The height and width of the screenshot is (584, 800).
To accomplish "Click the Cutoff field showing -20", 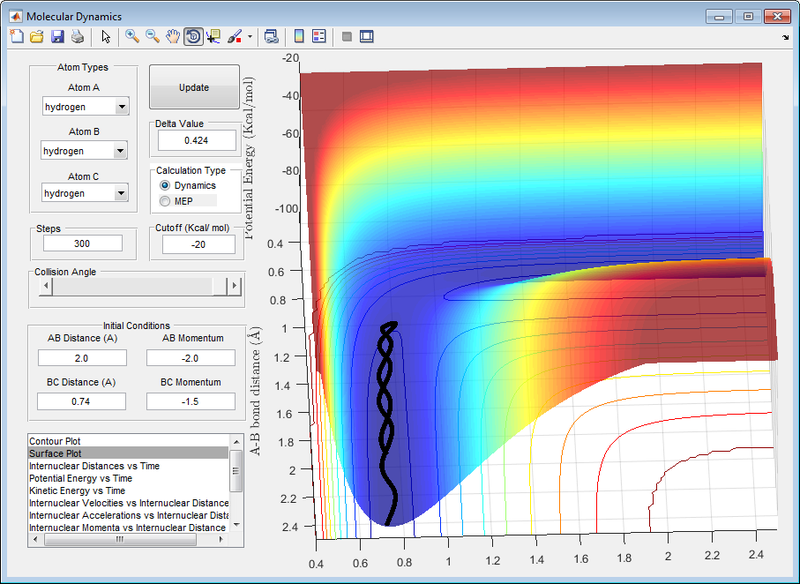I will [198, 244].
